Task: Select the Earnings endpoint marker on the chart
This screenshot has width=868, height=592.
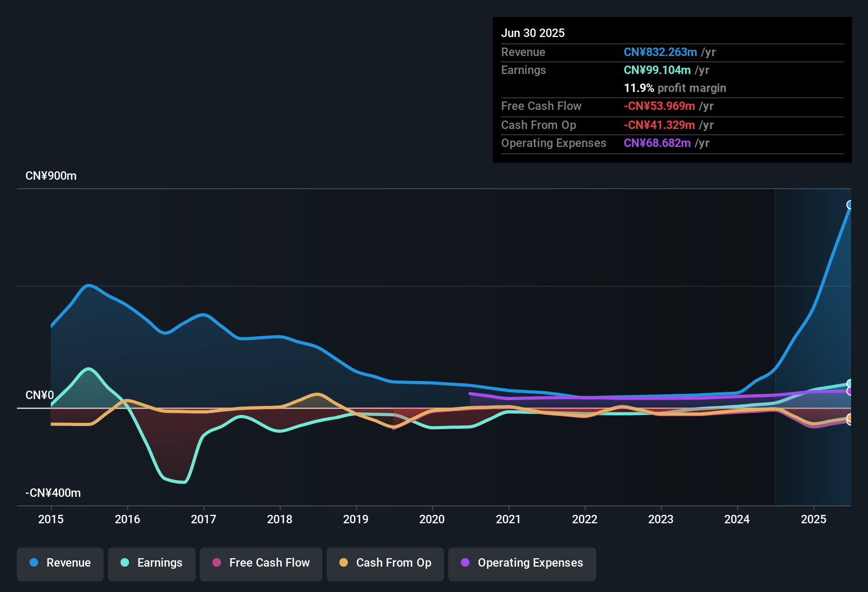Action: click(850, 383)
